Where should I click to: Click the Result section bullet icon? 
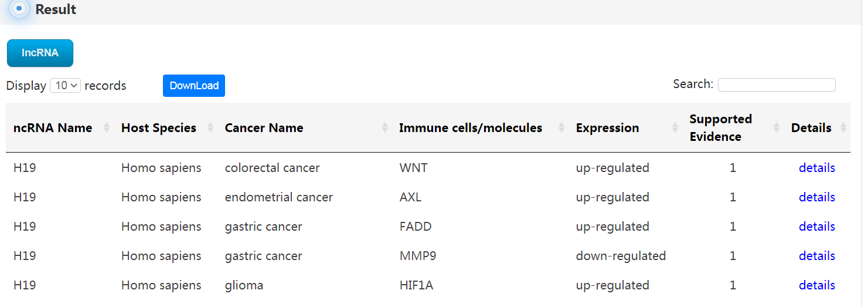(x=19, y=9)
